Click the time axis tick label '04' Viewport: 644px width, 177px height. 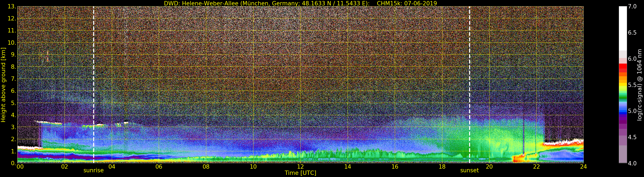[112, 167]
